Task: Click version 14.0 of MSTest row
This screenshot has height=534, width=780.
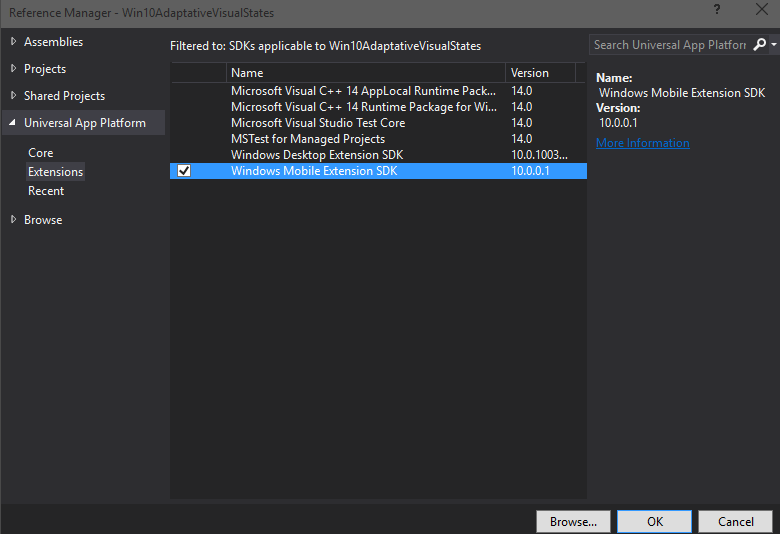Action: click(x=521, y=139)
